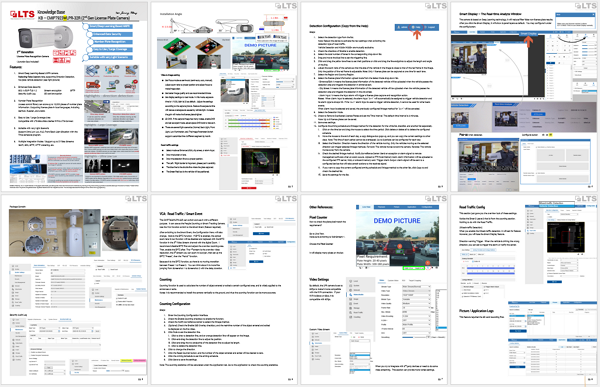Image resolution: width=600 pixels, height=387 pixels.
Task: Click the red LTS logo on the first page
Action: (22, 15)
